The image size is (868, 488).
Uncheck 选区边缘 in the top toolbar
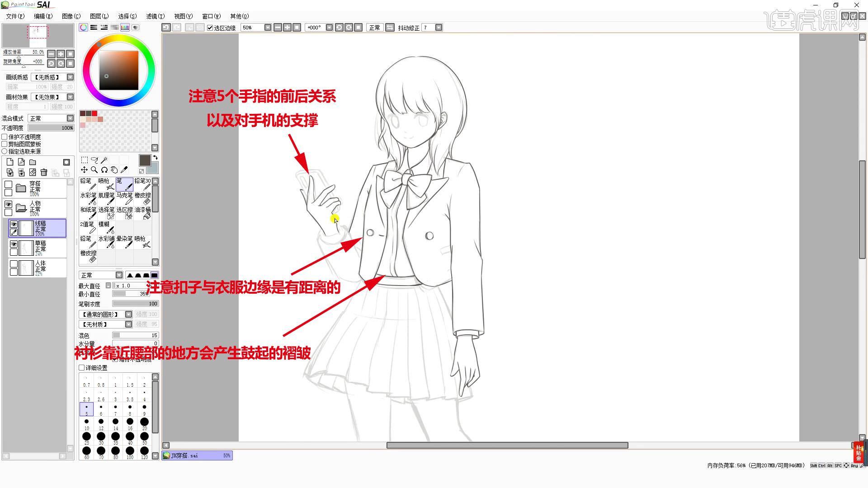[x=210, y=28]
